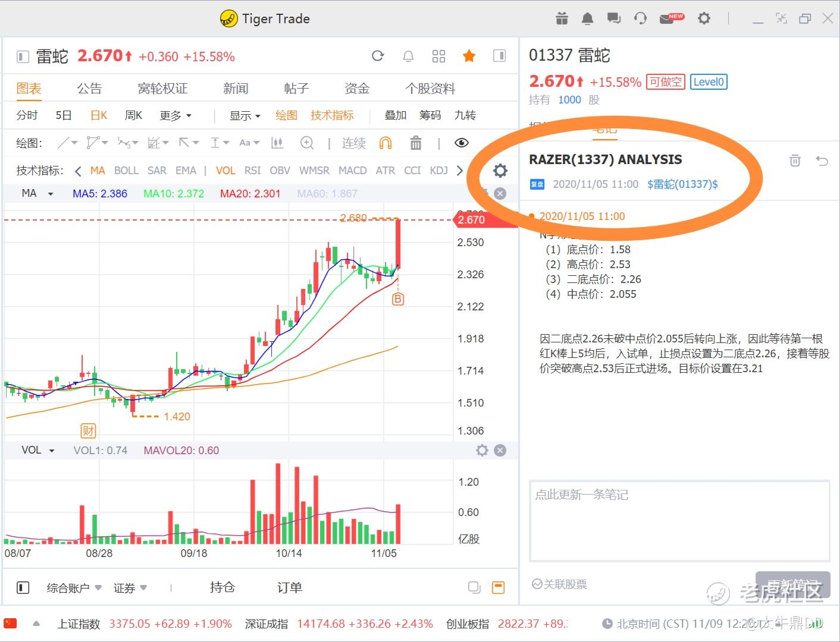Open the 资金 tab

(x=357, y=89)
